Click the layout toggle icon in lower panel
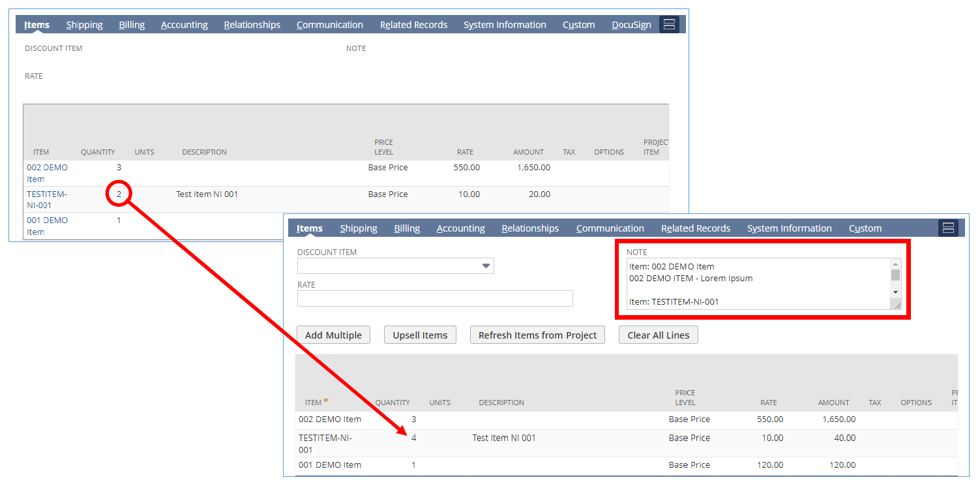The width and height of the screenshot is (980, 488). tap(948, 228)
